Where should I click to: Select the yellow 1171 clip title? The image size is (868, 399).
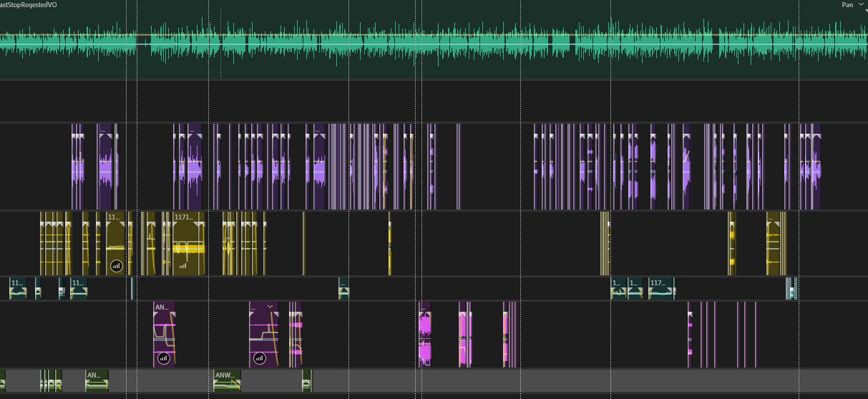[x=185, y=216]
